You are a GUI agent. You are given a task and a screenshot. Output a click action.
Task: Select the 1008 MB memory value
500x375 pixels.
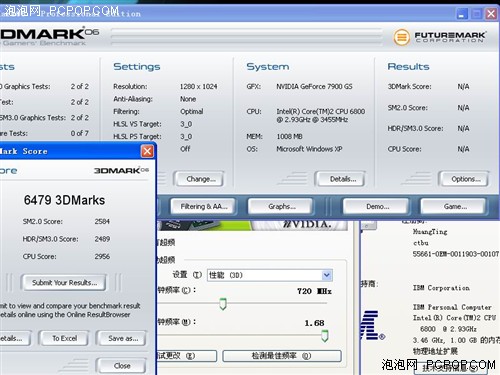click(x=289, y=136)
